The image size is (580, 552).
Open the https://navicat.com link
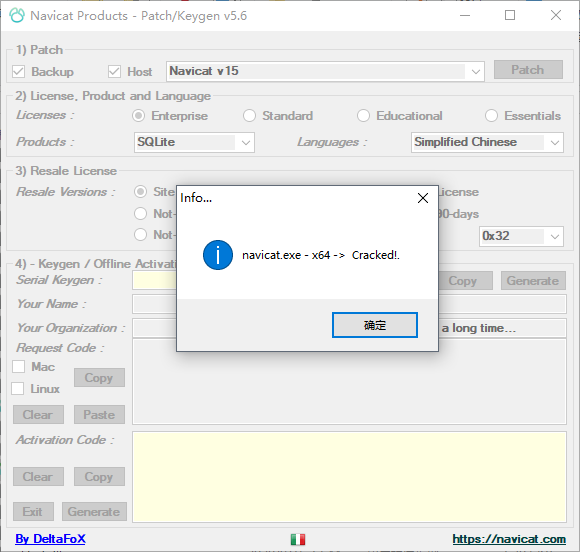click(509, 539)
